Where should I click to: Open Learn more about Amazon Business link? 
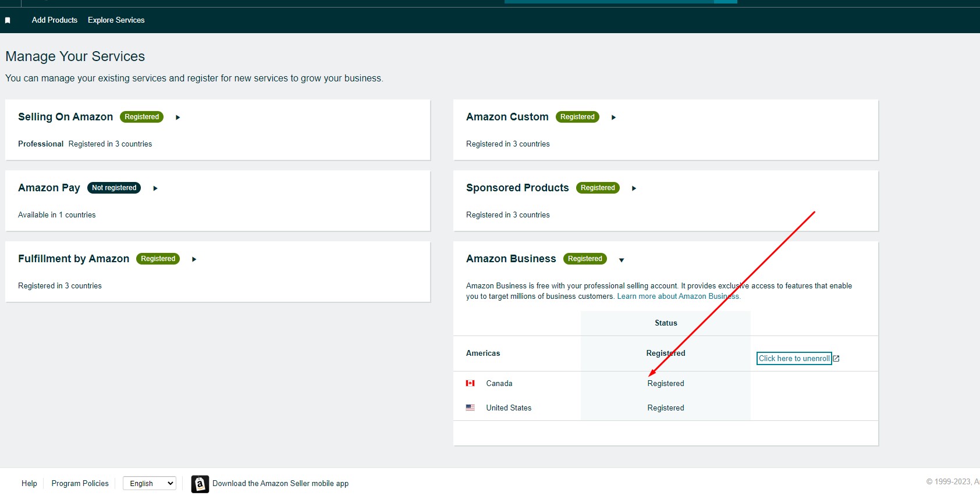tap(679, 297)
